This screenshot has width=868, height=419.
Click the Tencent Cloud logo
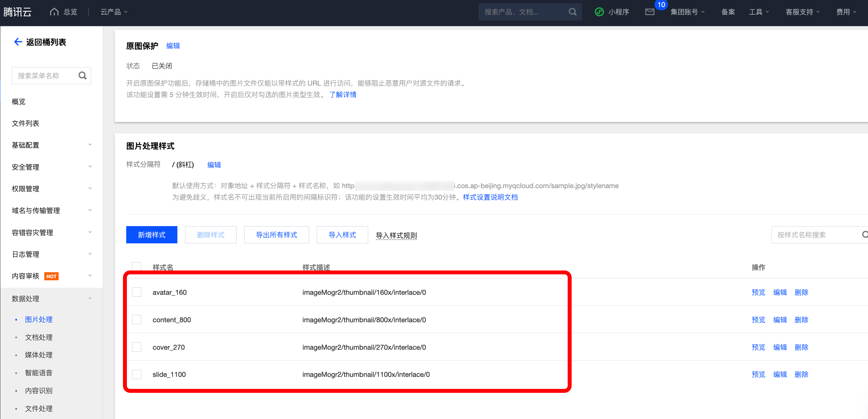(18, 12)
